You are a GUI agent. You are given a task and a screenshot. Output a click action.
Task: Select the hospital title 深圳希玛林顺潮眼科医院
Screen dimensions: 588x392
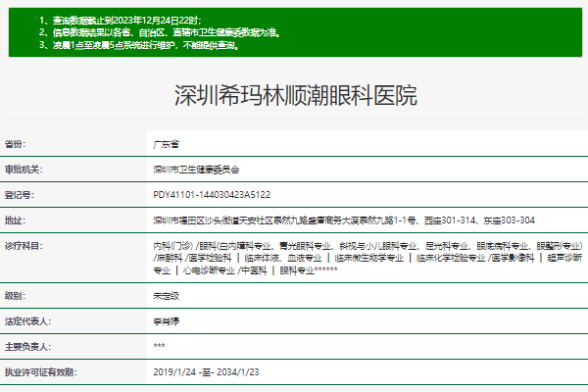point(296,95)
